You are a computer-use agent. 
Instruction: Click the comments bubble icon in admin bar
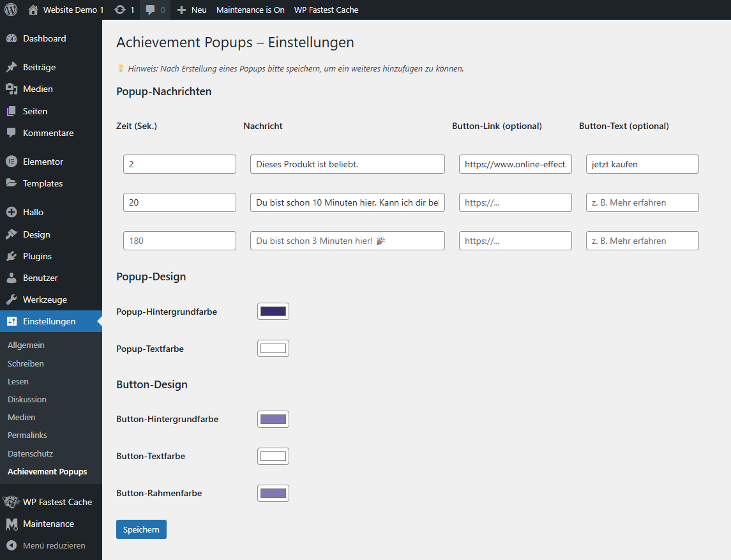[x=151, y=10]
